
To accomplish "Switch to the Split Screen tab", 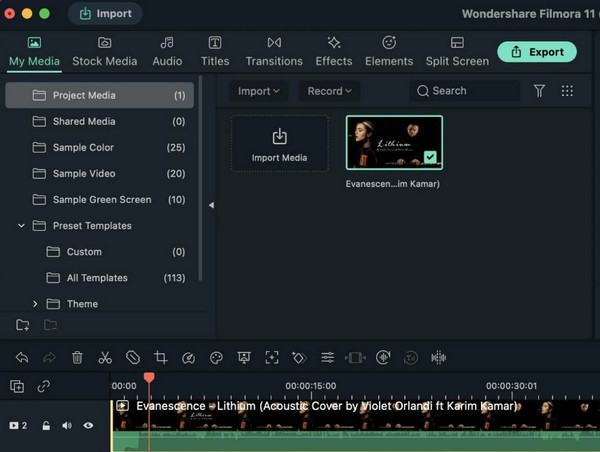I will coord(457,52).
